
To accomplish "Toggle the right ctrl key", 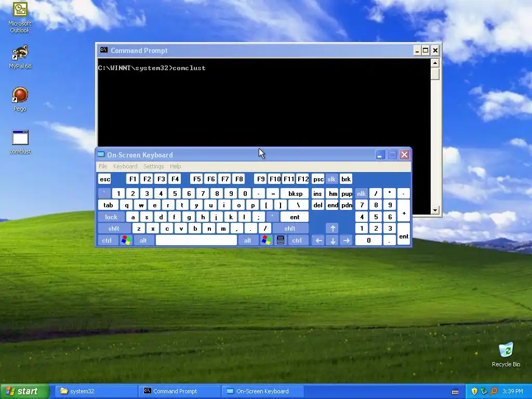I will pos(297,240).
